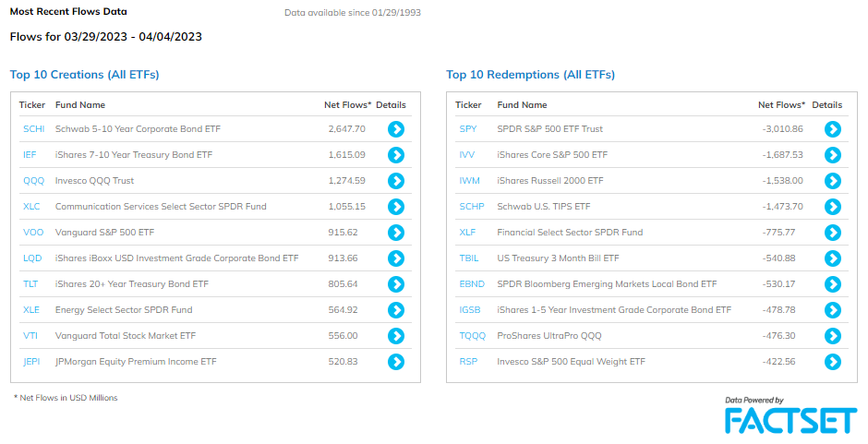This screenshot has width=868, height=444.
Task: Select the -3,010.86 net flows value
Action: [782, 129]
